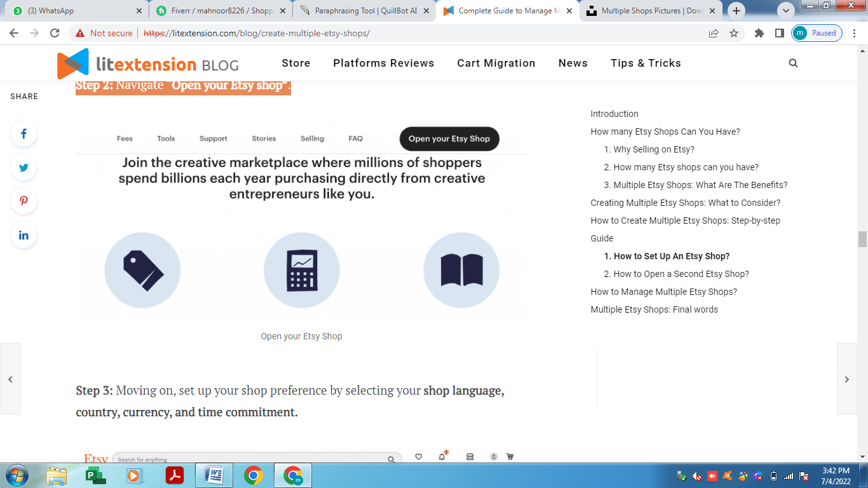Go back with the browser back arrow
This screenshot has height=488, width=868.
click(14, 33)
